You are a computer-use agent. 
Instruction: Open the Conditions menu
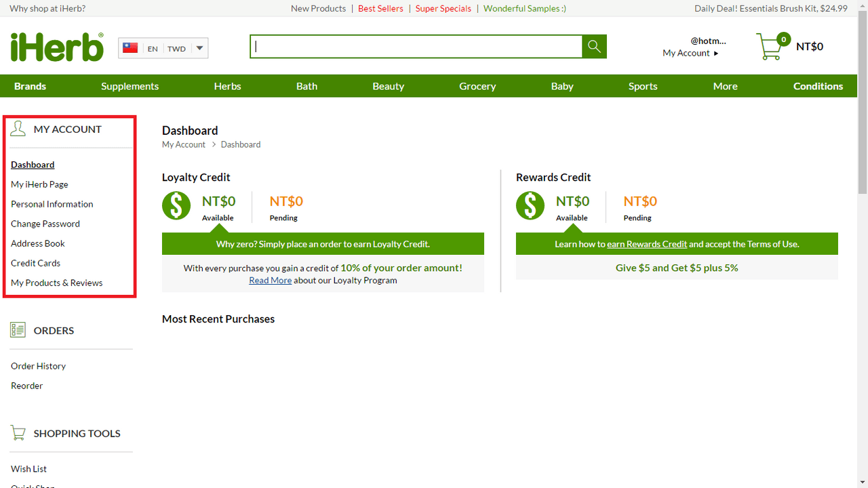click(818, 86)
